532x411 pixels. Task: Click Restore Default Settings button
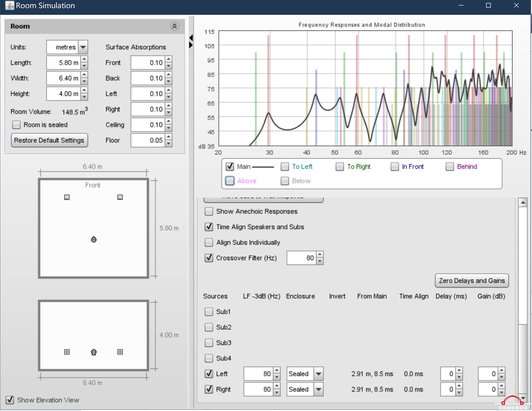click(49, 140)
